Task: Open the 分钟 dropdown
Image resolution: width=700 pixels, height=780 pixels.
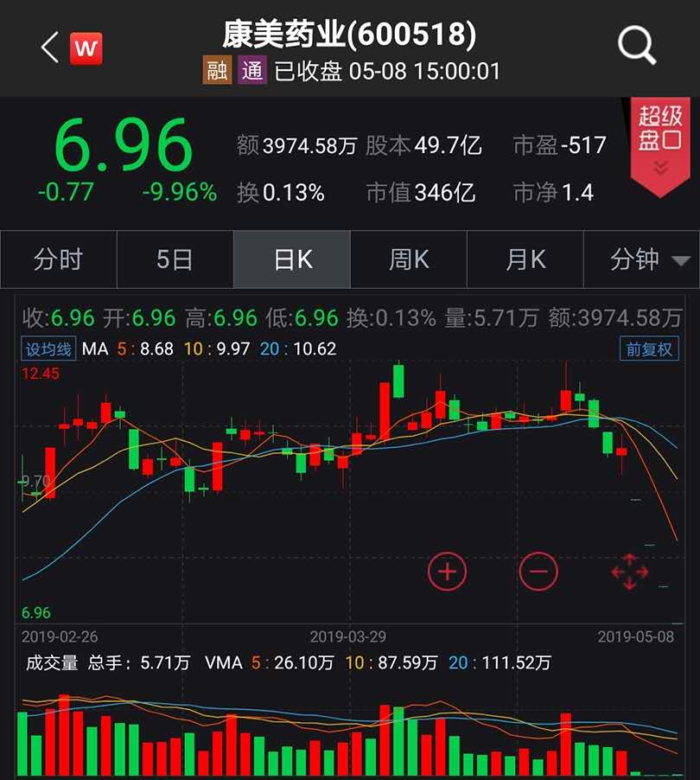Action: click(642, 259)
